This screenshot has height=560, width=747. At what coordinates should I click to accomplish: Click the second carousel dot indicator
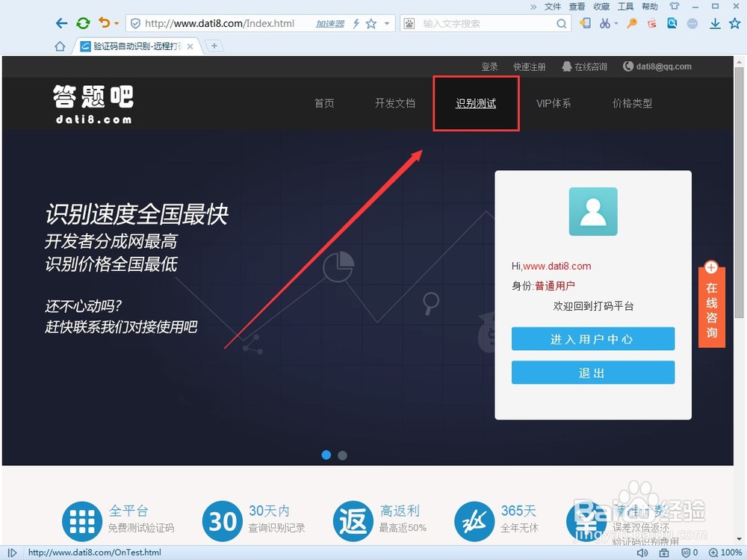click(342, 455)
